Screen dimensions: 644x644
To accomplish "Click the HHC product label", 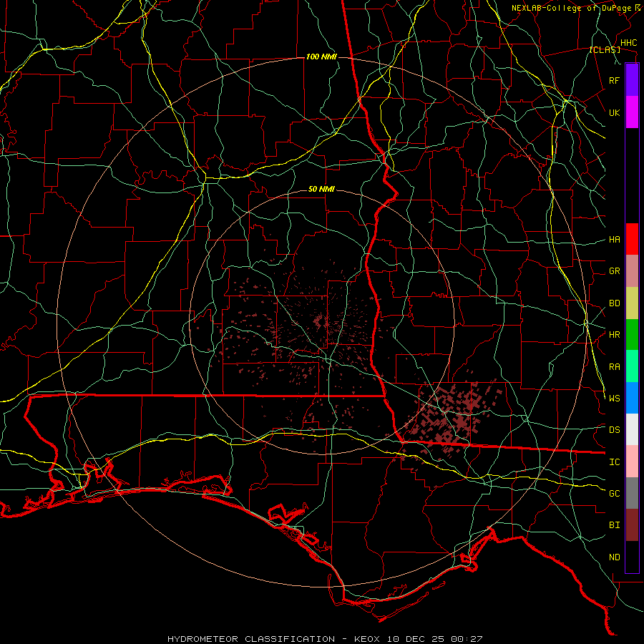I will [x=628, y=43].
